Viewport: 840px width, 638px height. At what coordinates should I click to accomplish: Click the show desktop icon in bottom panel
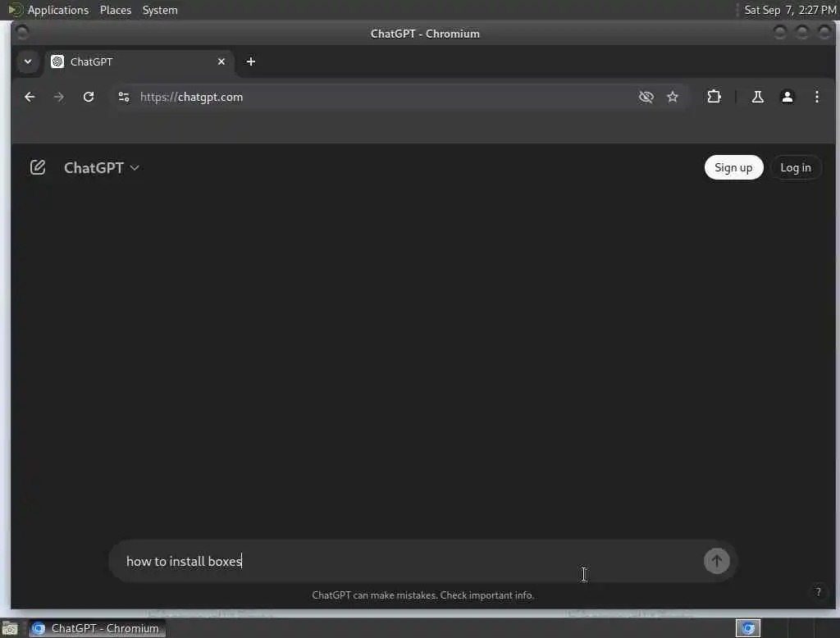click(10, 628)
